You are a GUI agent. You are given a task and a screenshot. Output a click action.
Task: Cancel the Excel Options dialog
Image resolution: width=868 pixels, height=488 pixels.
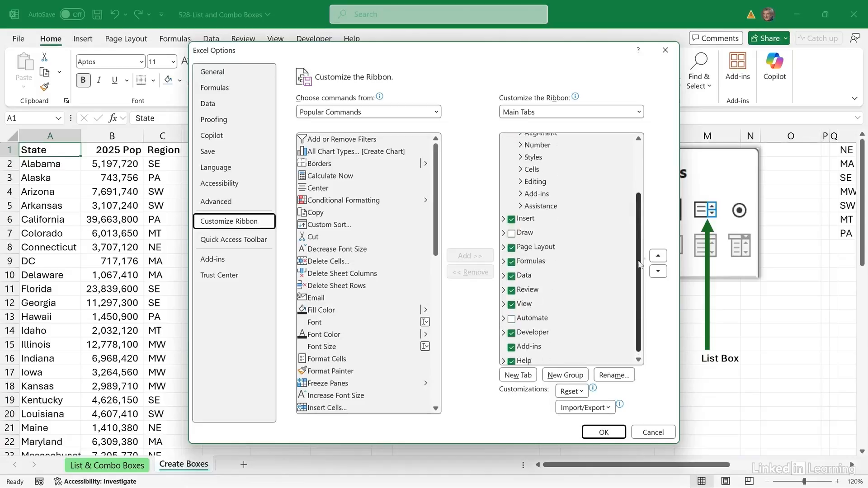[x=653, y=432]
